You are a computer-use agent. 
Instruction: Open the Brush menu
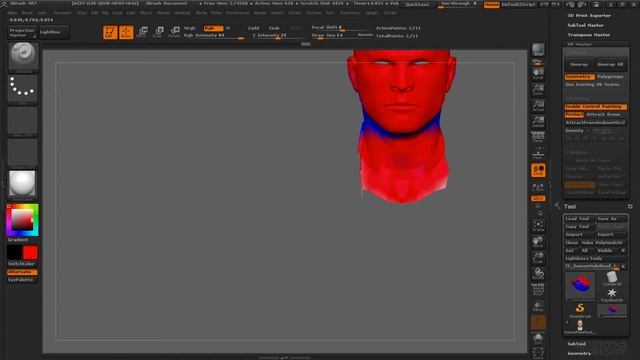click(x=27, y=13)
